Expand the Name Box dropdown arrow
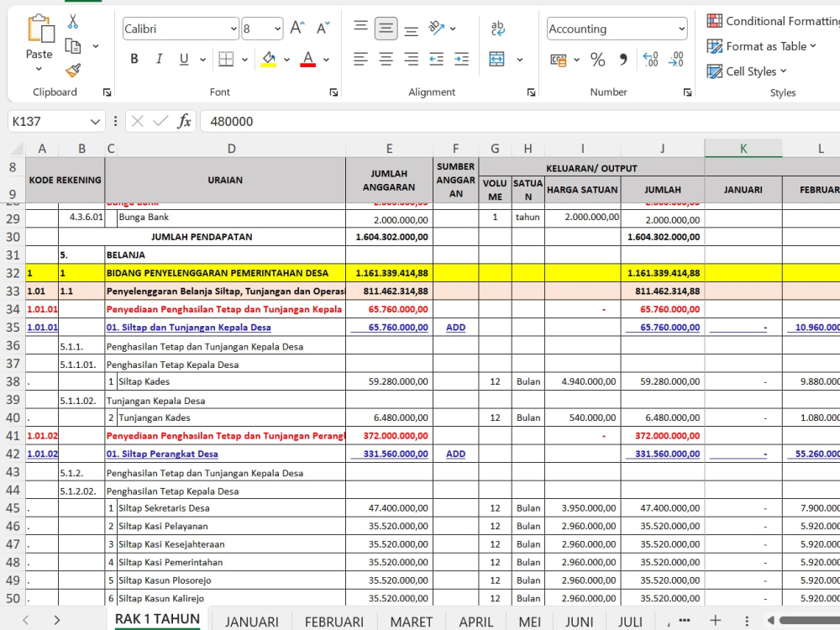This screenshot has width=840, height=630. click(x=95, y=122)
